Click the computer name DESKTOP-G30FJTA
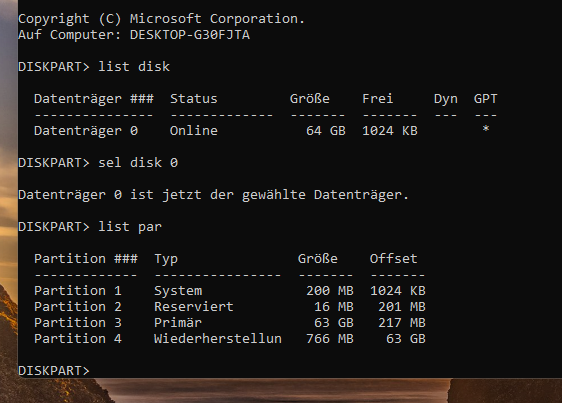Viewport: 562px width, 403px height. click(190, 35)
